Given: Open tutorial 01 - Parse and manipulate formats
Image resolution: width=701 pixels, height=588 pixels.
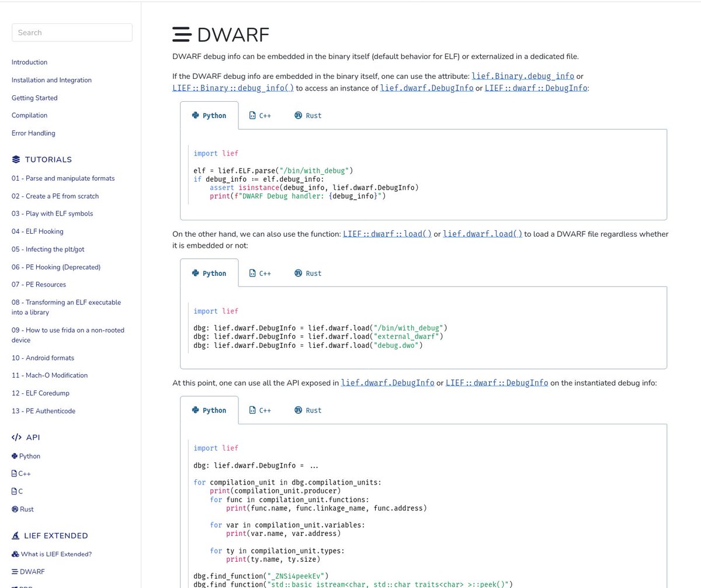Looking at the screenshot, I should click(63, 178).
